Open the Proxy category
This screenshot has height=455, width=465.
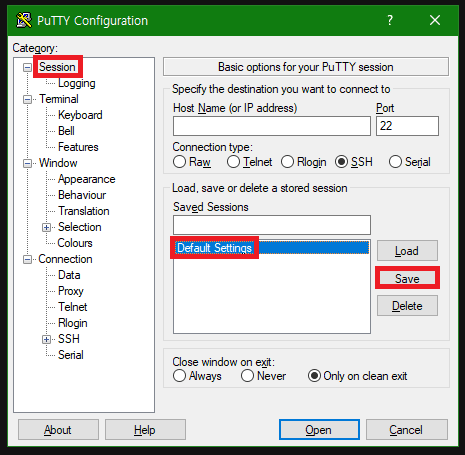[71, 291]
